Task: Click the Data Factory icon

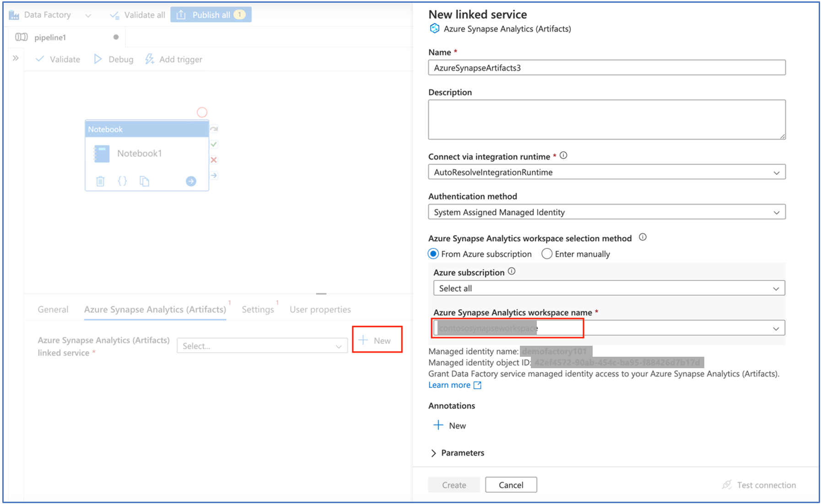Action: tap(14, 15)
